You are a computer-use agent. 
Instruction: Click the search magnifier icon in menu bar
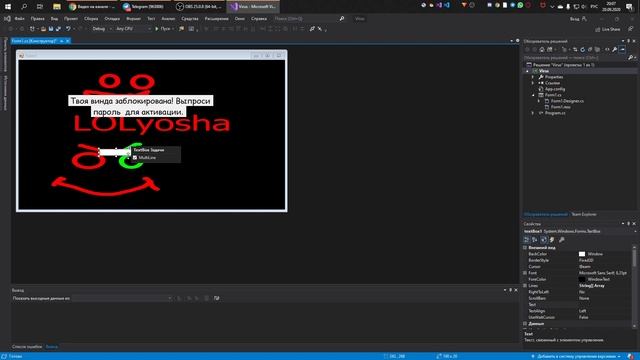pos(342,19)
